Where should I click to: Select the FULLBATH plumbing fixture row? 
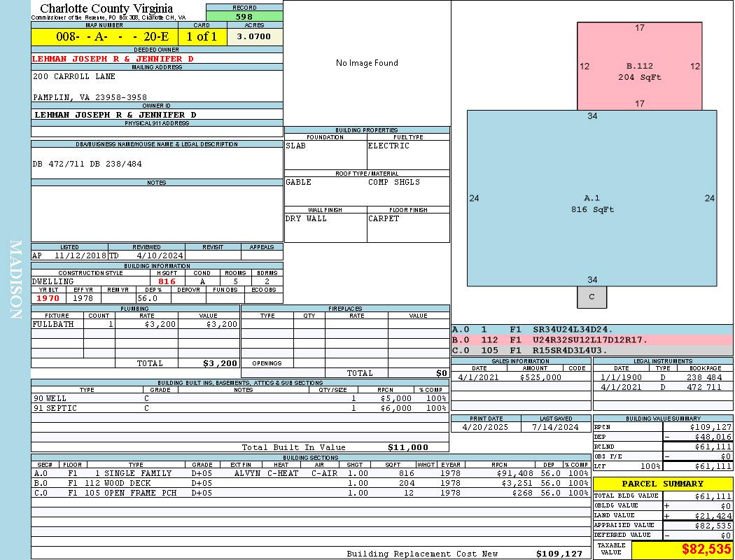(135, 324)
